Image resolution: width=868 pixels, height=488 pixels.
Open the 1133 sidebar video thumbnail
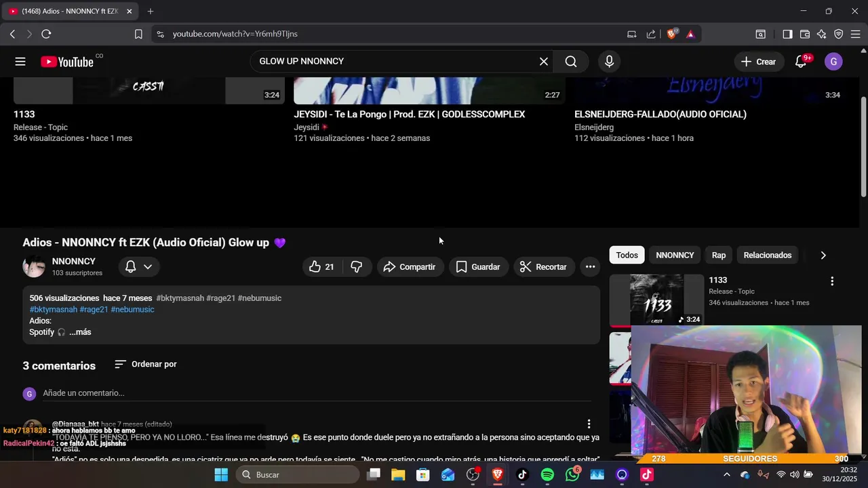point(656,300)
